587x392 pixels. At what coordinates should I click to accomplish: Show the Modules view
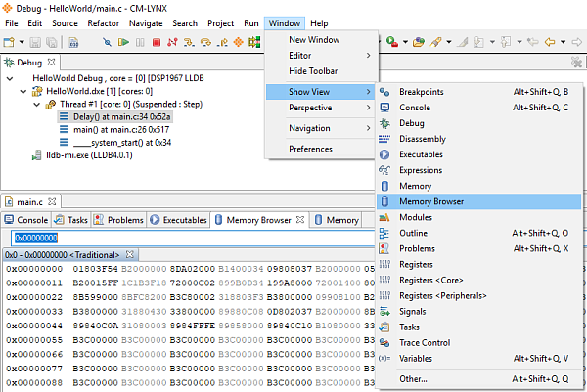pyautogui.click(x=479, y=217)
